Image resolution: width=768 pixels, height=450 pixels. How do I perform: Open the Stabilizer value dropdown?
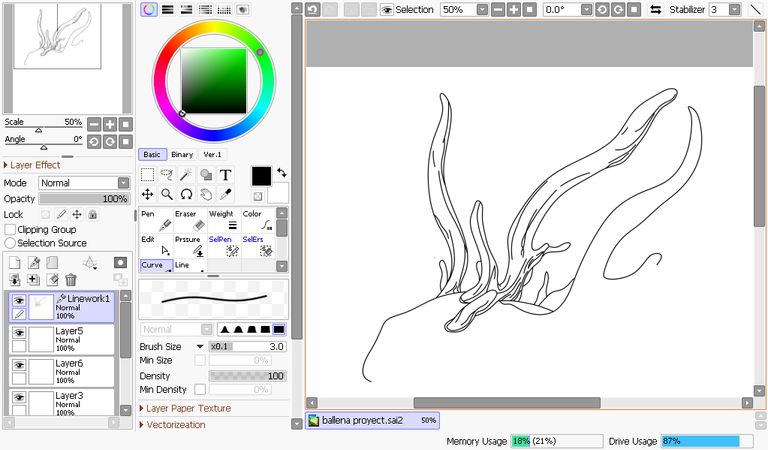(734, 9)
